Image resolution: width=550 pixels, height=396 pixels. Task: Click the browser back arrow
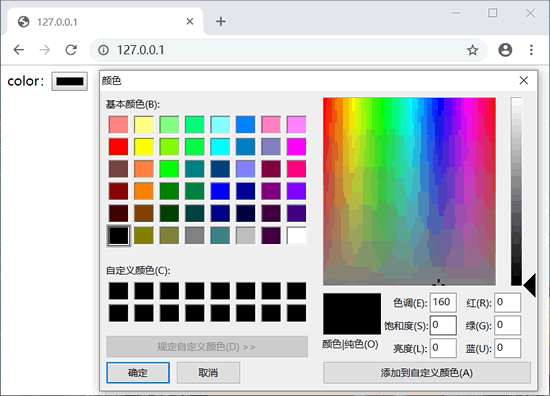pyautogui.click(x=19, y=50)
